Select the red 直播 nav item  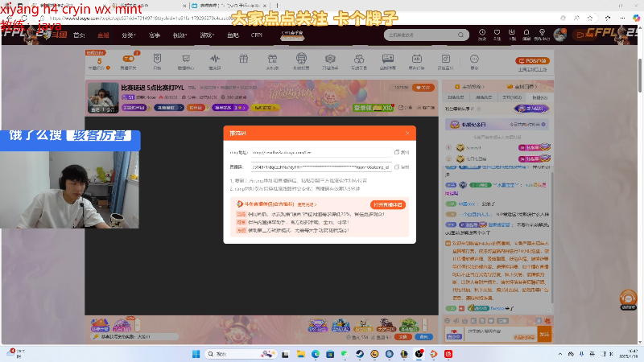coord(103,35)
